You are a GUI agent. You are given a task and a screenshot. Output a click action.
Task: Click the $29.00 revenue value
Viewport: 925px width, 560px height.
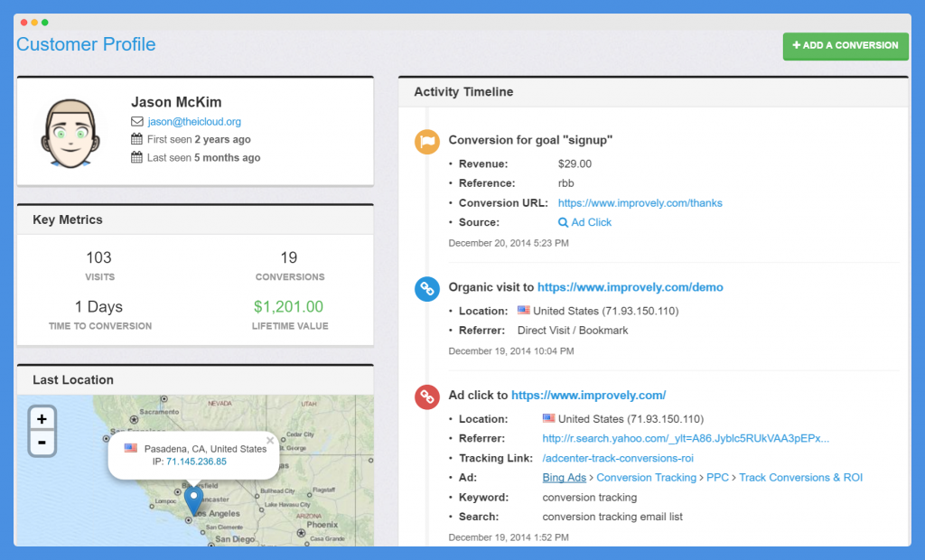coord(575,164)
